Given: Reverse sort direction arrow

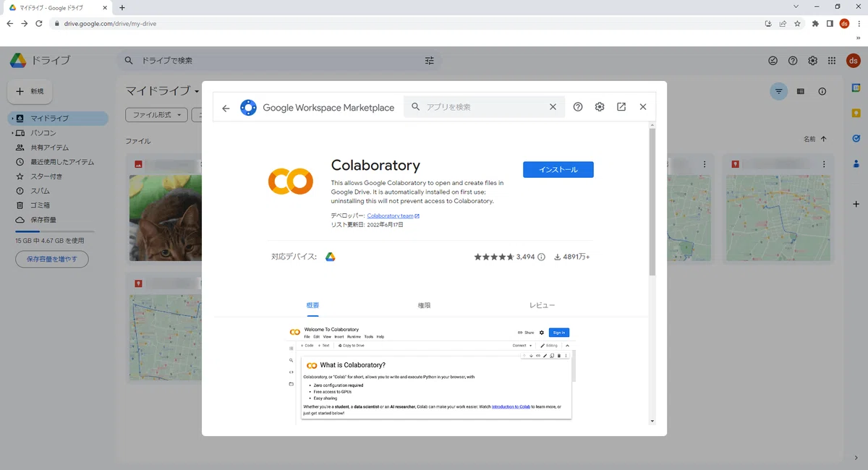Looking at the screenshot, I should tap(823, 139).
